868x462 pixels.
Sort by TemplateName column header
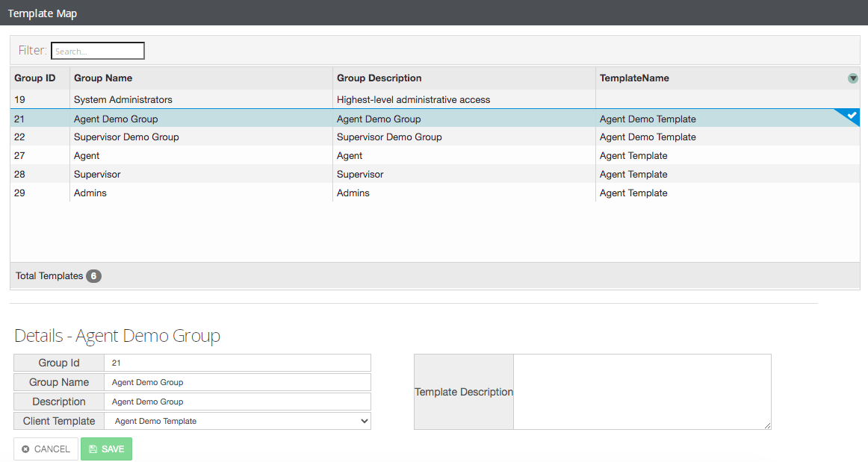634,78
